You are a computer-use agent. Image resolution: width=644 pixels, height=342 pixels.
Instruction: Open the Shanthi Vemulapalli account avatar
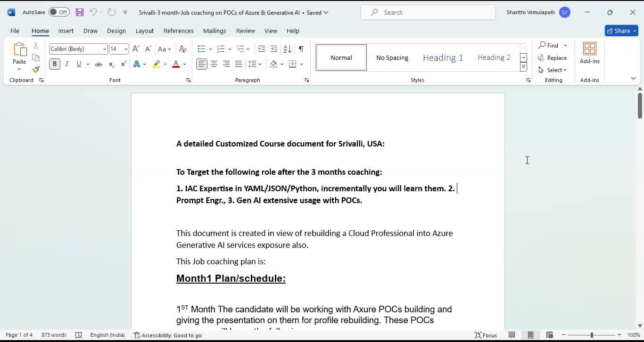tap(564, 12)
